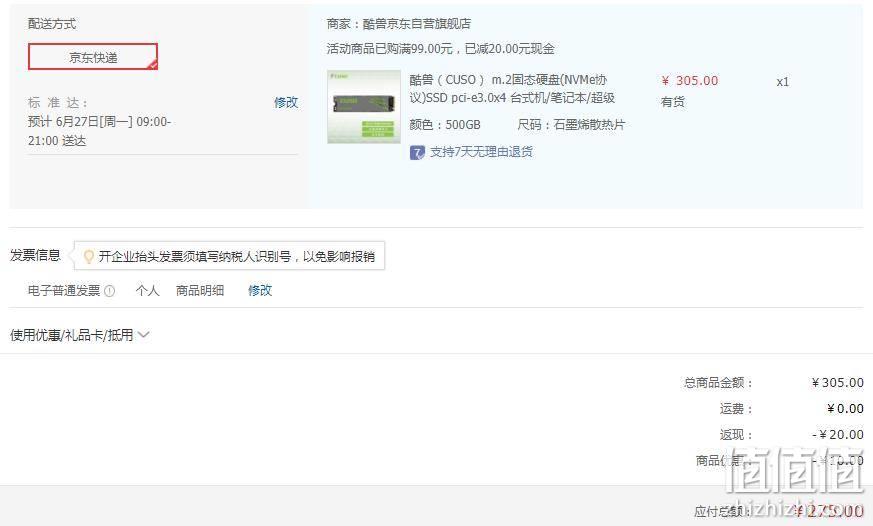Click the 已减20.00元现金 promotion text
The image size is (873, 526).
pos(509,48)
